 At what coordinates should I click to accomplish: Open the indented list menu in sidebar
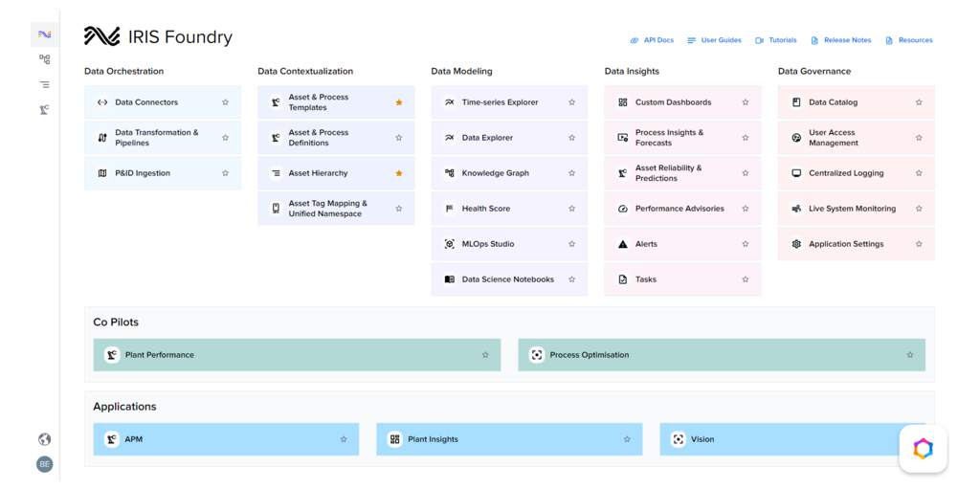click(44, 85)
